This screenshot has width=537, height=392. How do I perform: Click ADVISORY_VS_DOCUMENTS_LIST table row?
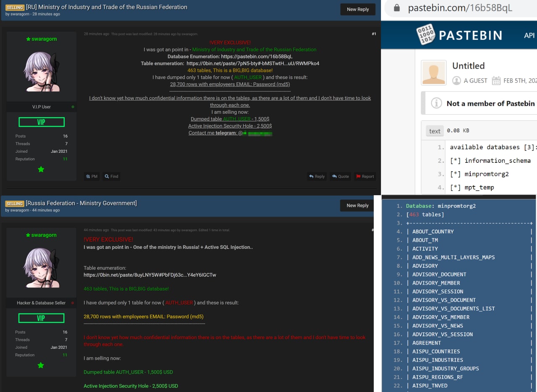(454, 308)
